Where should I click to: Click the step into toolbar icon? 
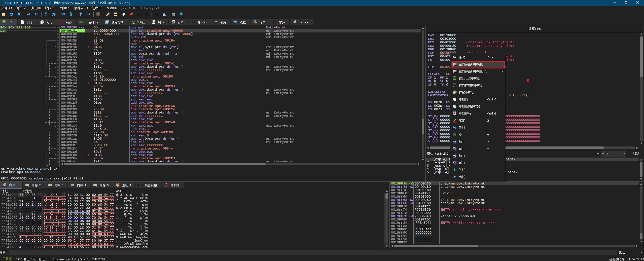46,14
